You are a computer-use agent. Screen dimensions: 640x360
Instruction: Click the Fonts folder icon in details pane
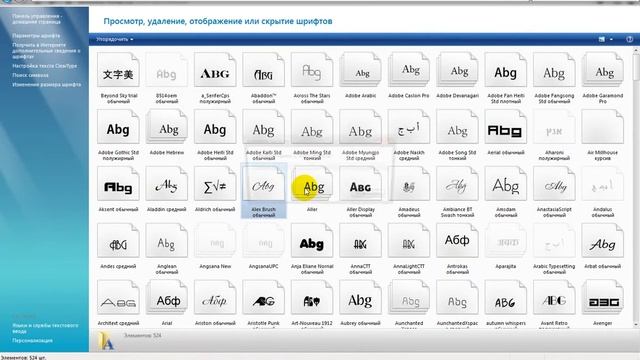tap(106, 340)
